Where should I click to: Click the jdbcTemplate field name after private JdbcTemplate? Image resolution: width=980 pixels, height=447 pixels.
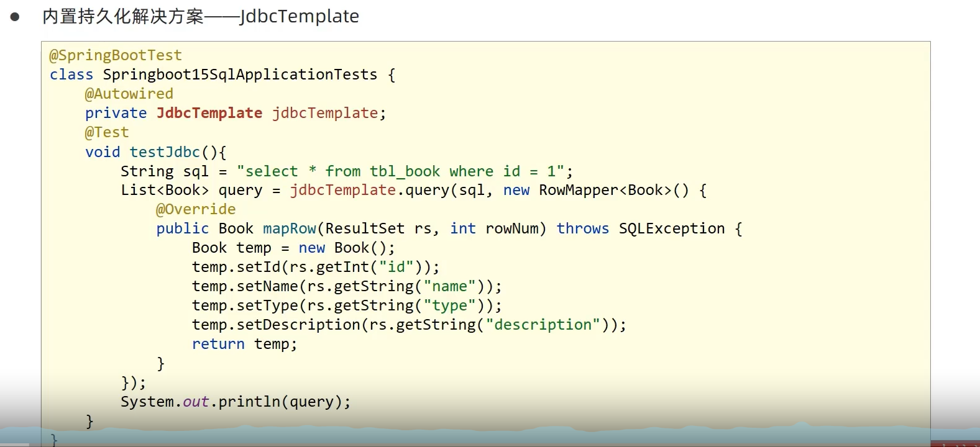[325, 113]
